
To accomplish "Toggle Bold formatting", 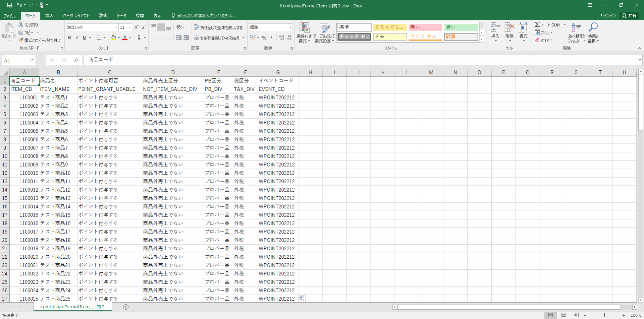I will pos(69,38).
